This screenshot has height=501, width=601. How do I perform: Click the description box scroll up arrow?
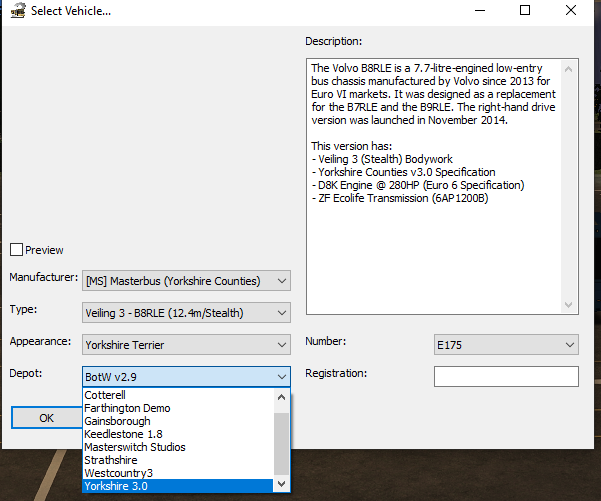click(569, 69)
